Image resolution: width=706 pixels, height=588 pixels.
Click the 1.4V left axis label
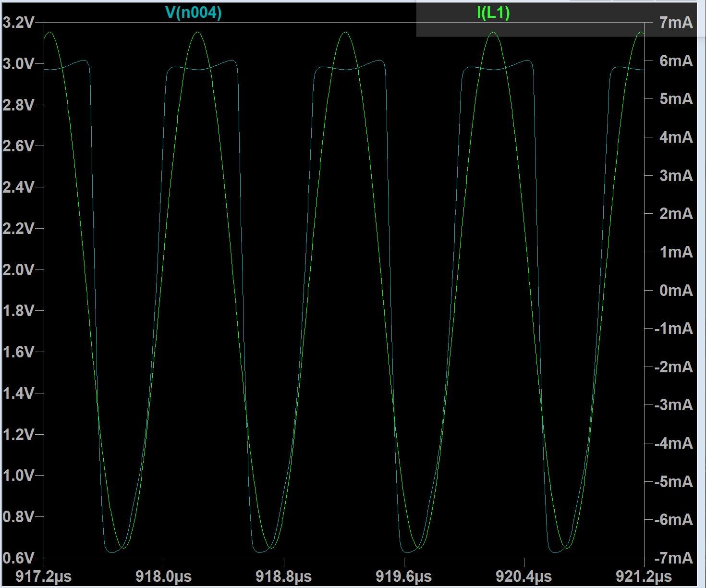click(18, 393)
